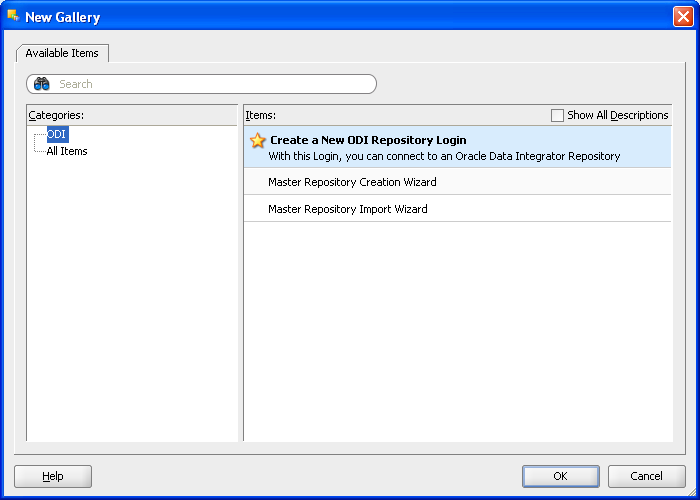700x500 pixels.
Task: Click the New Gallery title bar text
Action: [x=62, y=17]
